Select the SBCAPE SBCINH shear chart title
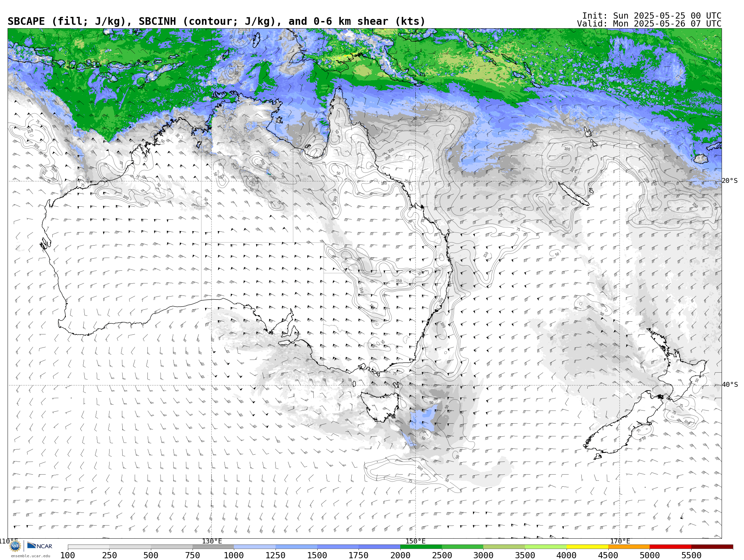Image resolution: width=744 pixels, height=560 pixels. click(x=216, y=21)
